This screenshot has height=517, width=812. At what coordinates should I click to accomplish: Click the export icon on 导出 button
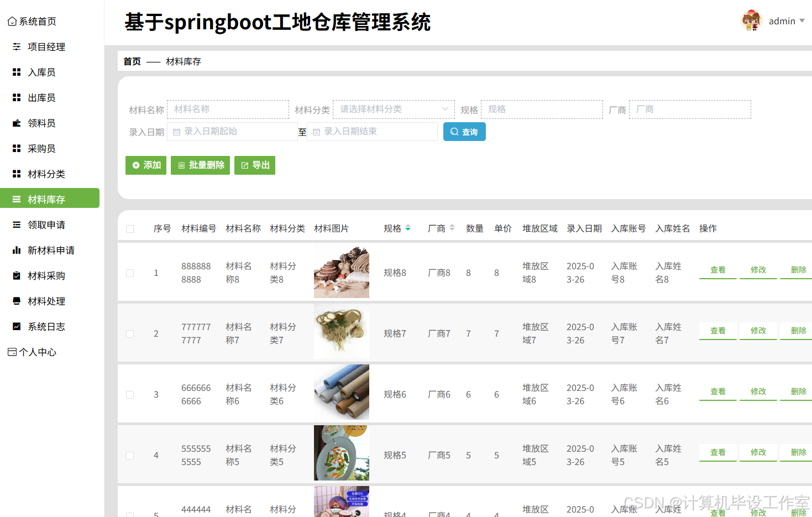point(245,165)
